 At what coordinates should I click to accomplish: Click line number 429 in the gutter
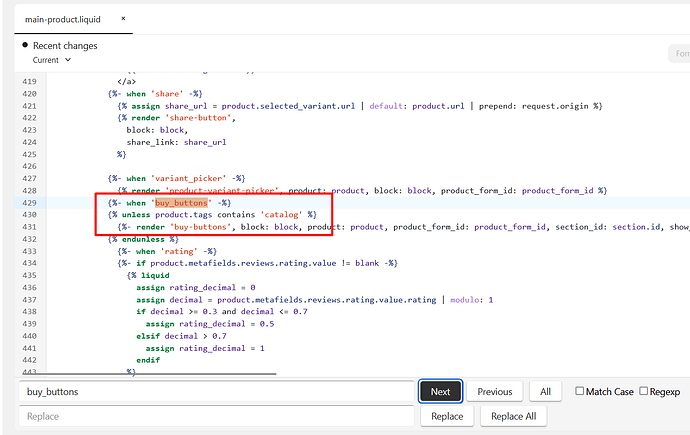[x=29, y=203]
